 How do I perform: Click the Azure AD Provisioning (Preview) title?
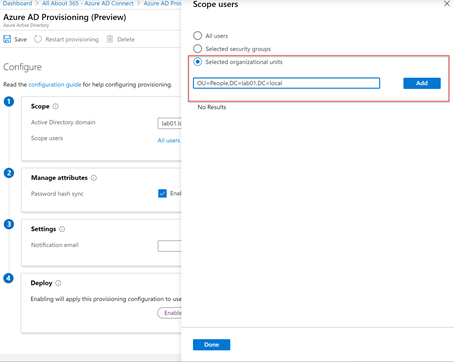click(65, 17)
